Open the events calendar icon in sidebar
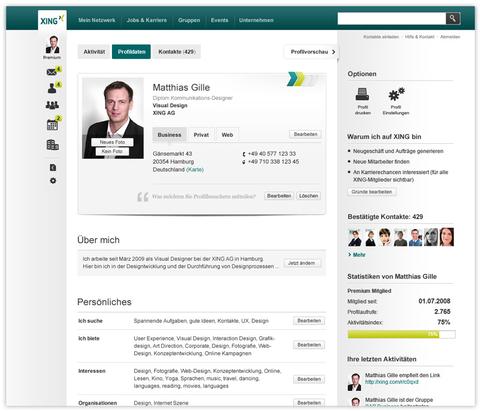 click(x=52, y=125)
